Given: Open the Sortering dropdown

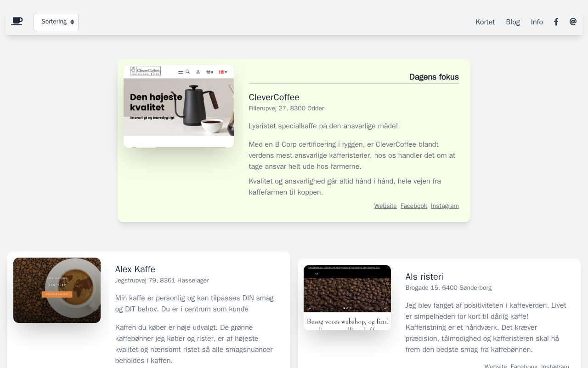Looking at the screenshot, I should [x=56, y=22].
